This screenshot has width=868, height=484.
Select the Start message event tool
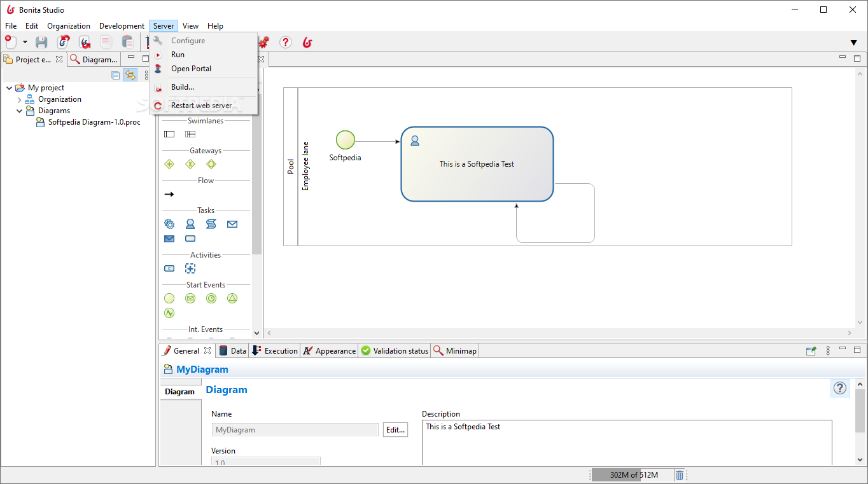click(x=190, y=298)
